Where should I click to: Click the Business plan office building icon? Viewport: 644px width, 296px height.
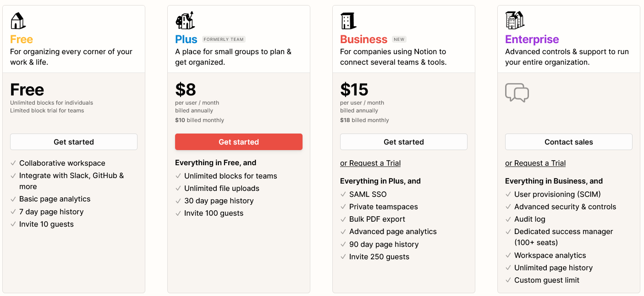[x=348, y=21]
